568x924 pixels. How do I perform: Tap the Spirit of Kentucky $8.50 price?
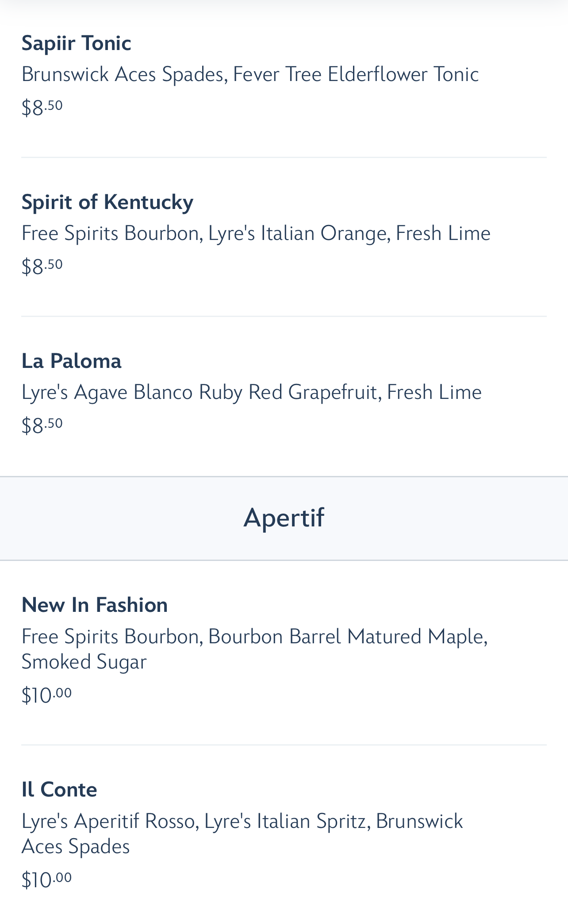click(x=42, y=267)
